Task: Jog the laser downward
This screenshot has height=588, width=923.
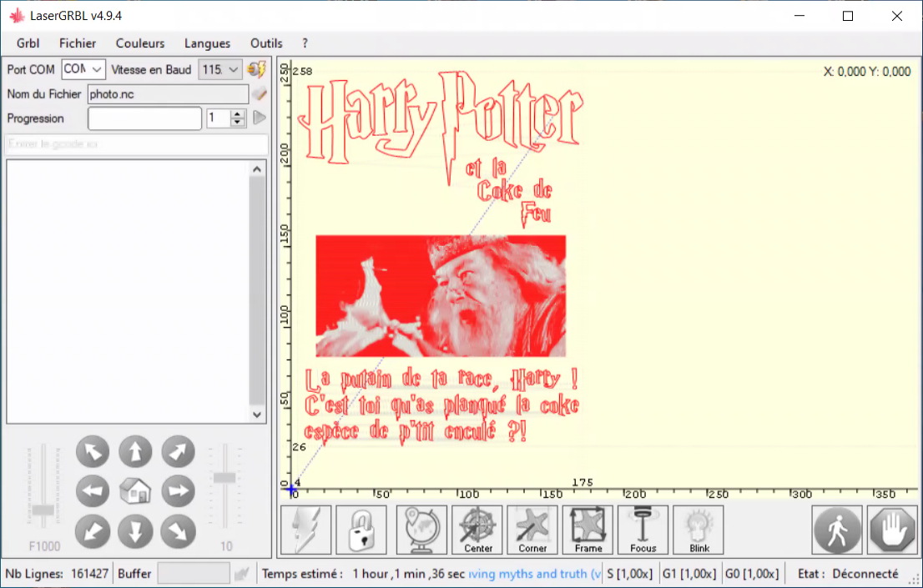Action: click(135, 531)
